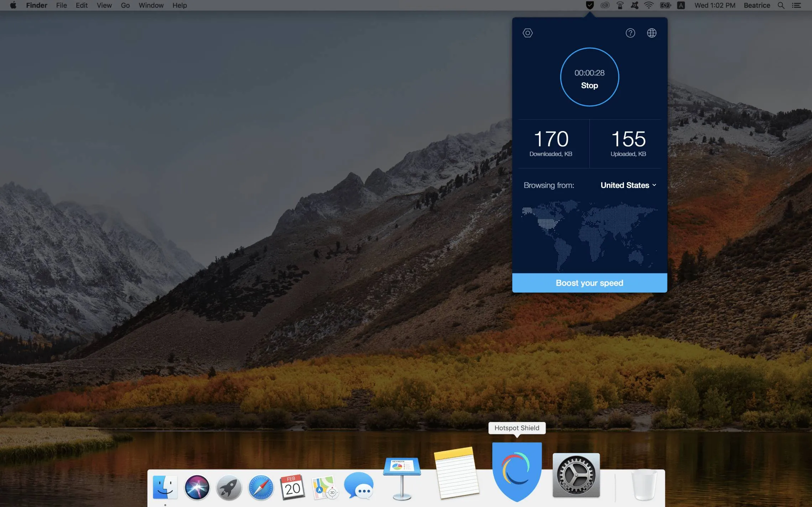This screenshot has height=507, width=812.
Task: Open the globe language icon
Action: coord(651,33)
